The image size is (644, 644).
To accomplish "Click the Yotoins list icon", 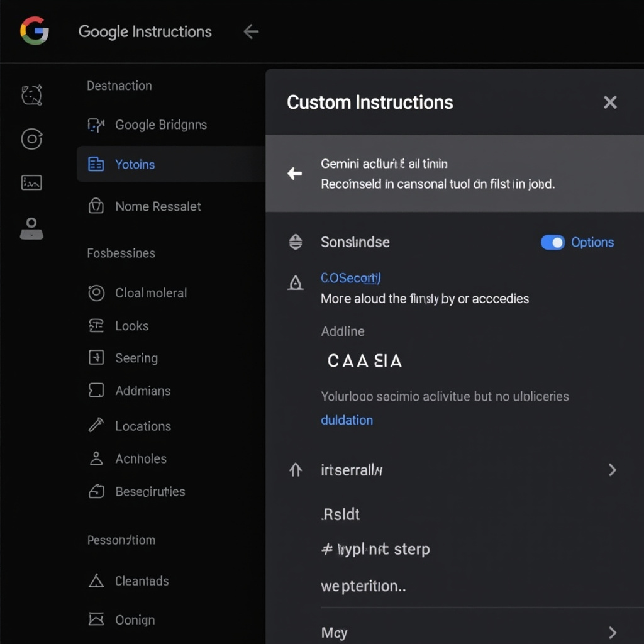I will tap(96, 164).
